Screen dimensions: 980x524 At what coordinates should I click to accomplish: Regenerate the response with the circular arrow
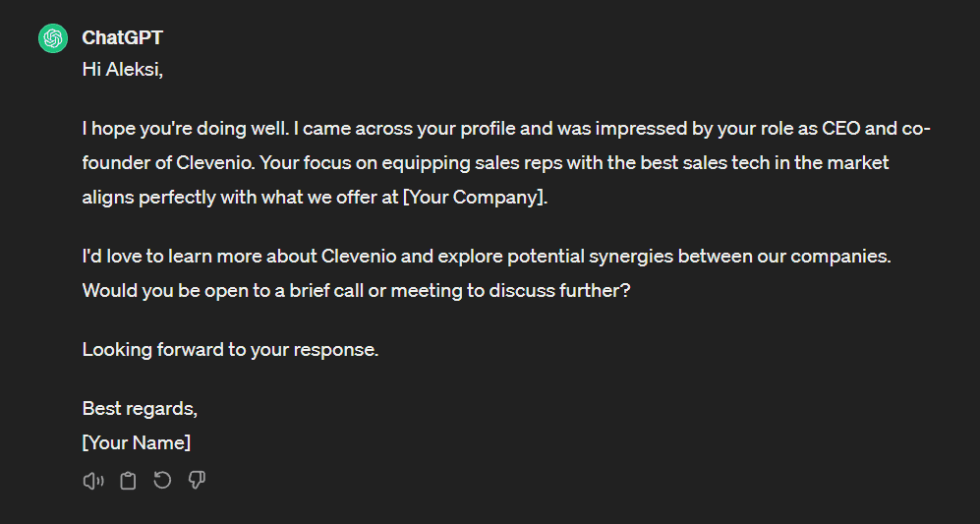162,481
